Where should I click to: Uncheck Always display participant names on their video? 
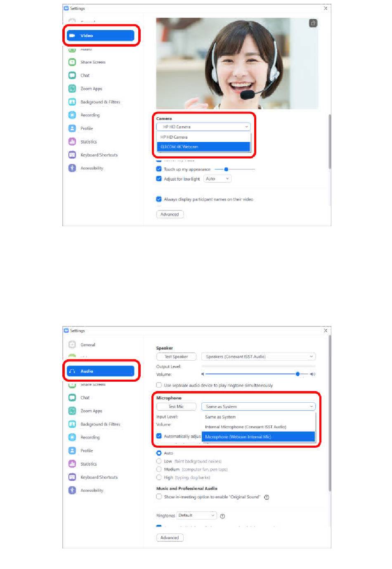point(159,199)
